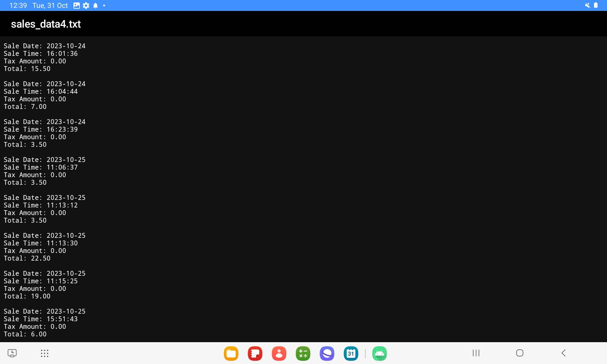Tap the date Tue, 31 Oct
The height and width of the screenshot is (364, 607).
[50, 5]
